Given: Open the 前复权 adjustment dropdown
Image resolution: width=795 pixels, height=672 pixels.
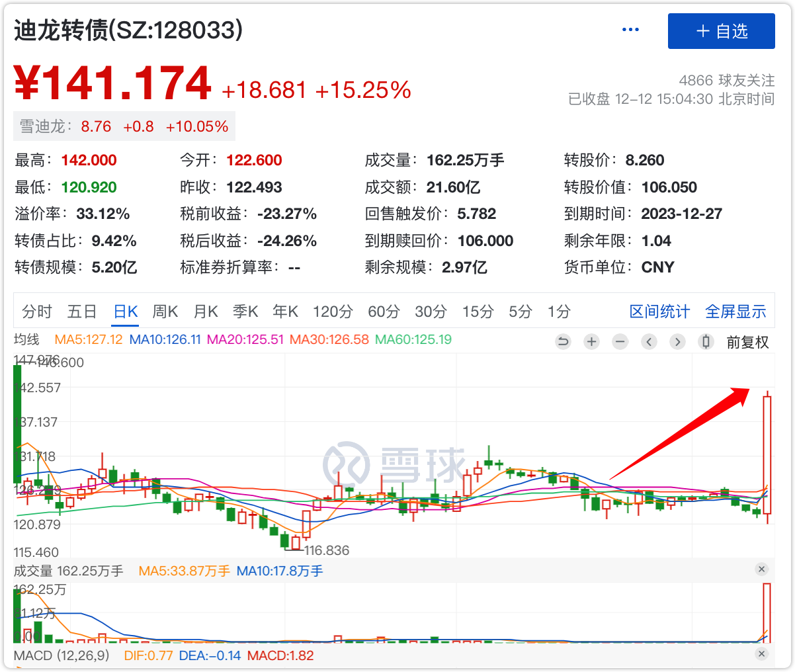Looking at the screenshot, I should point(747,342).
